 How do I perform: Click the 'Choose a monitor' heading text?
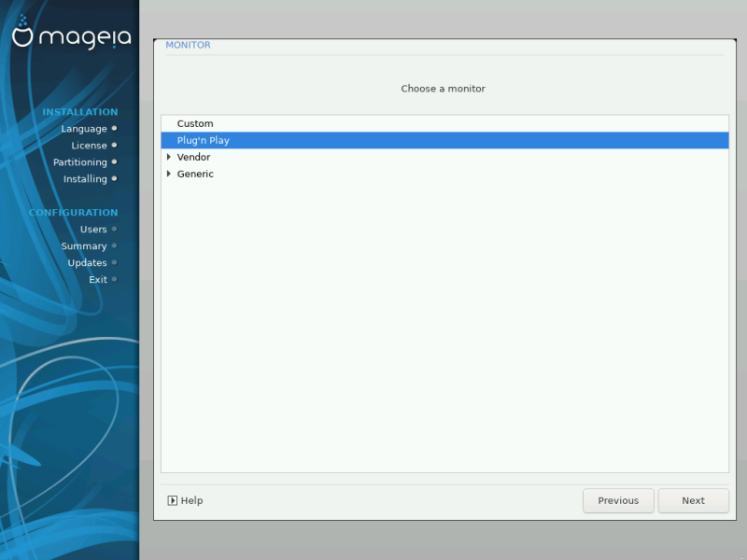[443, 89]
